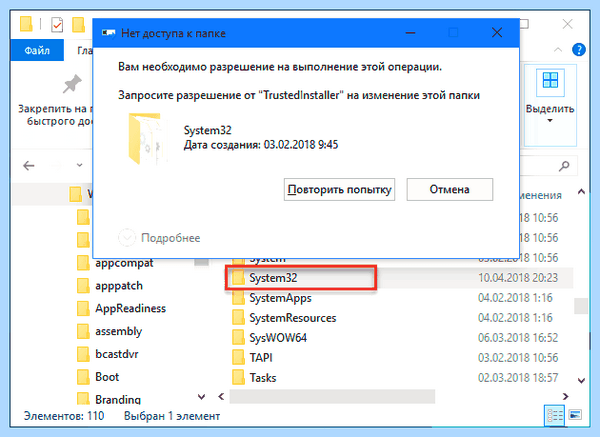Select the SysWOW64 folder
Viewport: 600px width, 437px height.
pyautogui.click(x=278, y=338)
